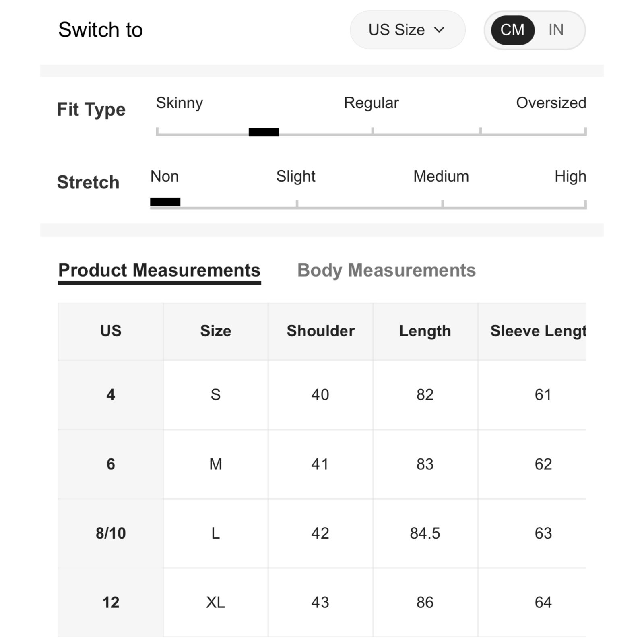Select the Product Measurements tab

point(159,270)
